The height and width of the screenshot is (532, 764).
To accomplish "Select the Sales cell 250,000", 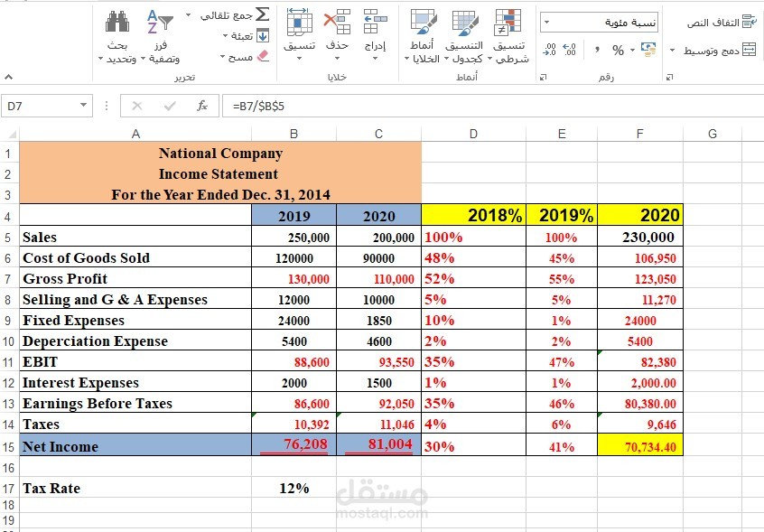I will tap(293, 237).
